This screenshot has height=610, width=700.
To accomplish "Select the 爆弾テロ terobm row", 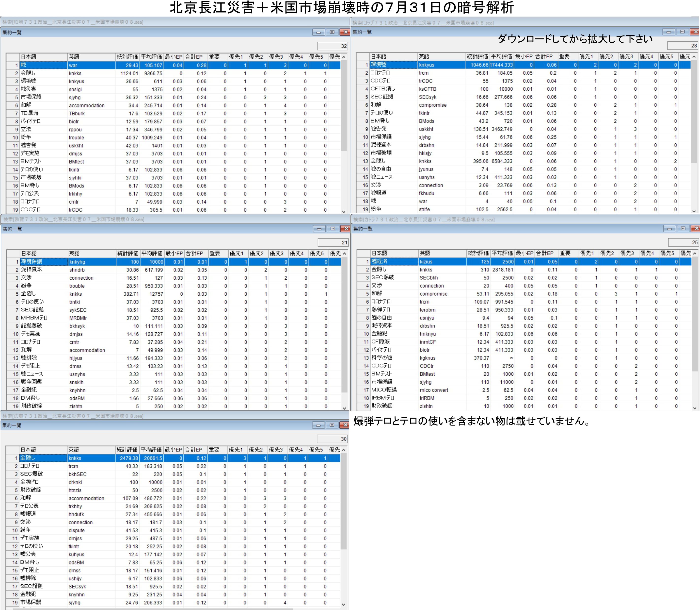I will pyautogui.click(x=395, y=310).
